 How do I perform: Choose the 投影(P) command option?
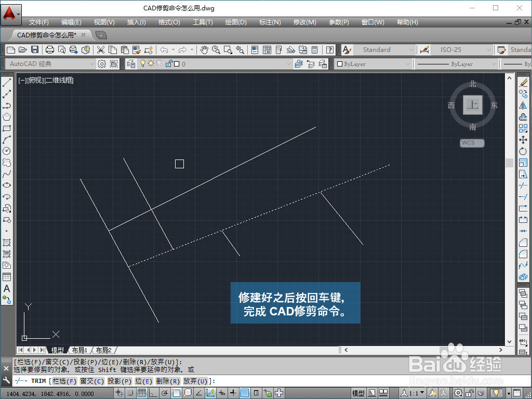click(x=119, y=381)
